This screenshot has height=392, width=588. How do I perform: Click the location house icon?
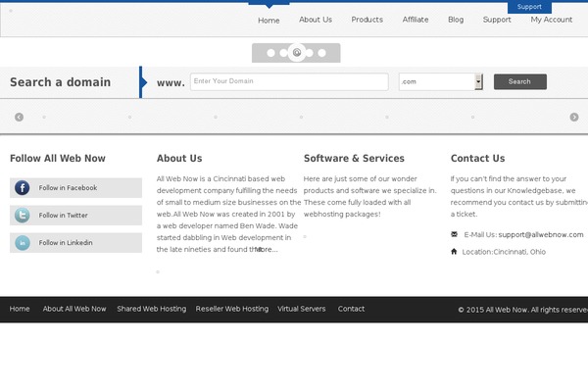454,251
